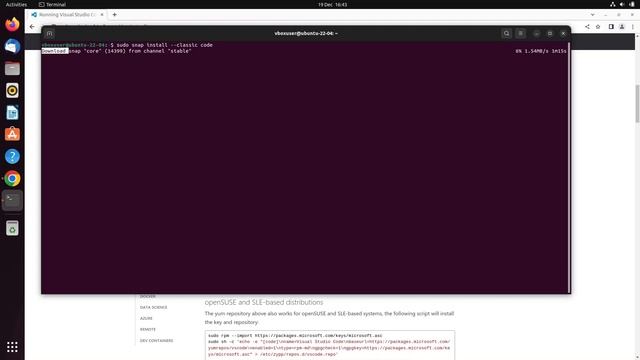
Task: Close the terminal window
Action: pyautogui.click(x=563, y=33)
